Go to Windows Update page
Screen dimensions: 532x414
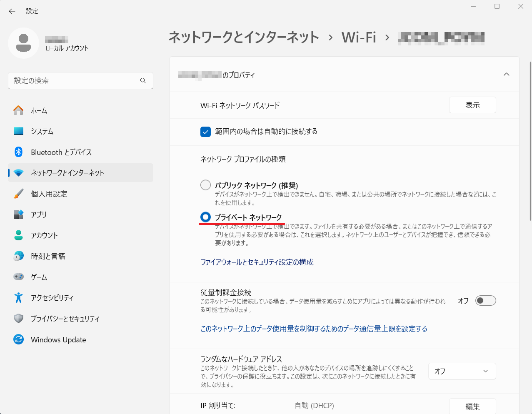[81, 339]
